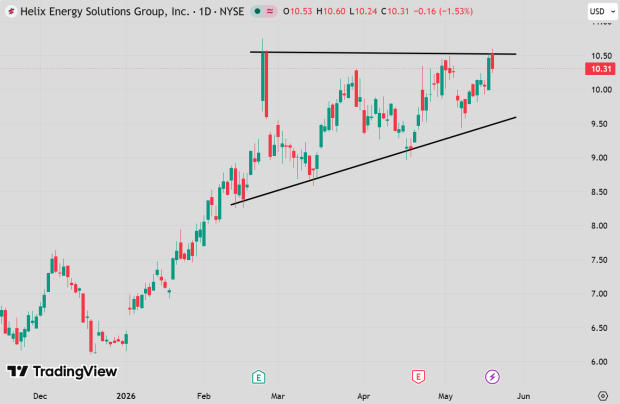Select the upper horizontal resistance trendline
Image resolution: width=620 pixels, height=404 pixels.
[383, 53]
